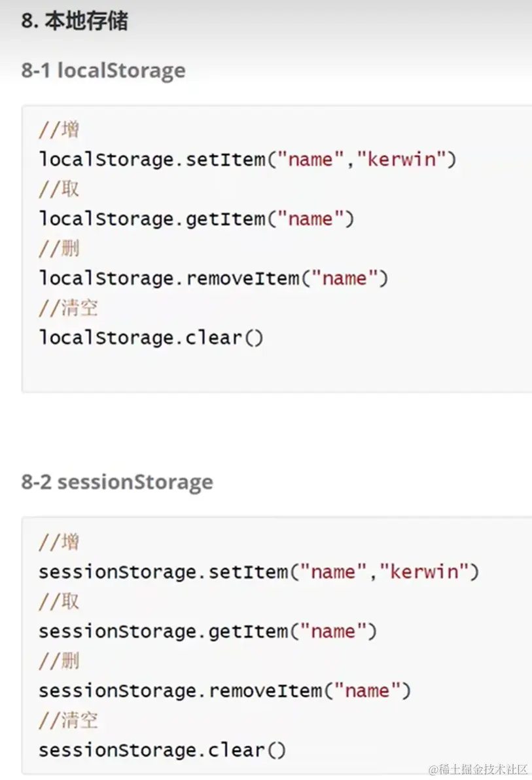Click the "//删" comment in localStorage block
This screenshot has height=780, width=532.
click(x=59, y=249)
